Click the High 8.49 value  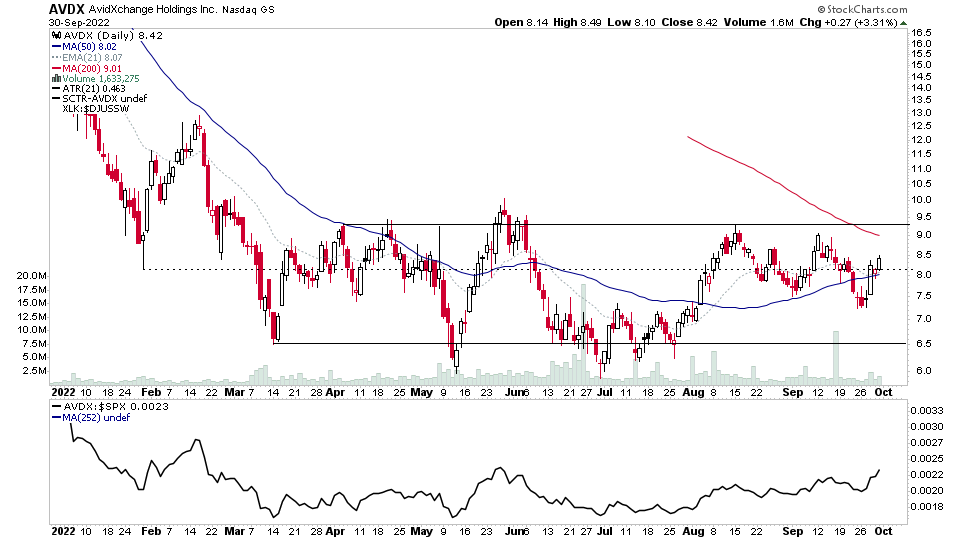(578, 22)
